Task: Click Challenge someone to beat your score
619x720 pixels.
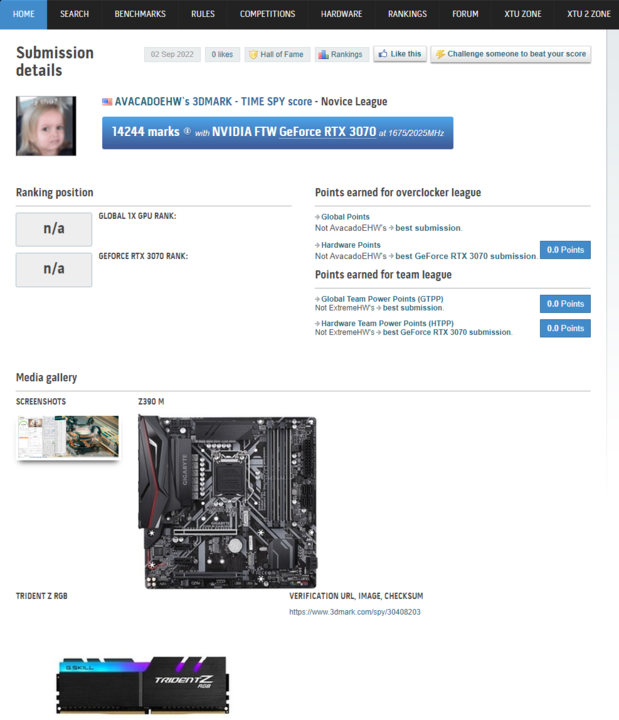Action: [x=510, y=54]
